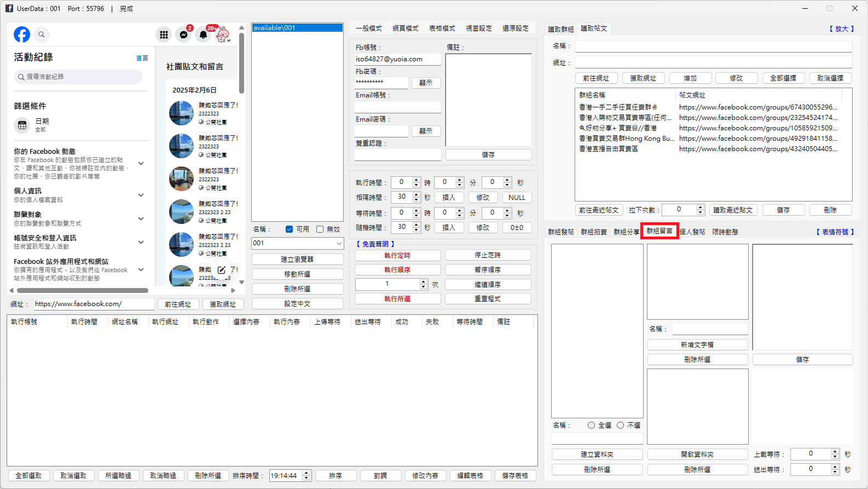The height and width of the screenshot is (489, 868).
Task: Click the NULL button
Action: click(517, 198)
